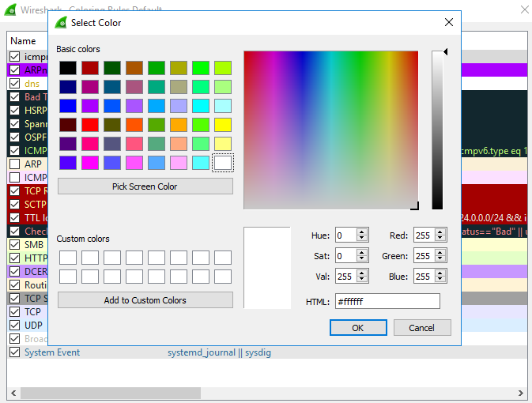The width and height of the screenshot is (532, 403).
Task: Enable the ARP coloring rule checkbox
Action: [x=14, y=164]
